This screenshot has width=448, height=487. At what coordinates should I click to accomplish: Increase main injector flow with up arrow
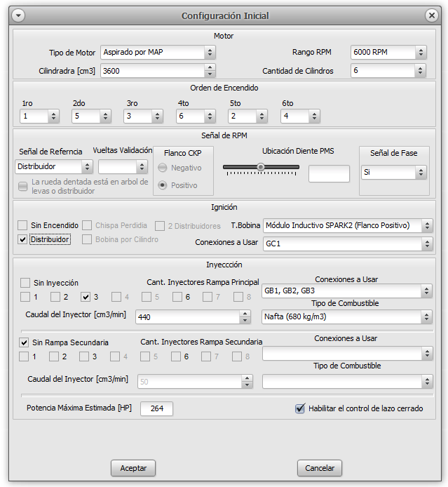coord(245,314)
